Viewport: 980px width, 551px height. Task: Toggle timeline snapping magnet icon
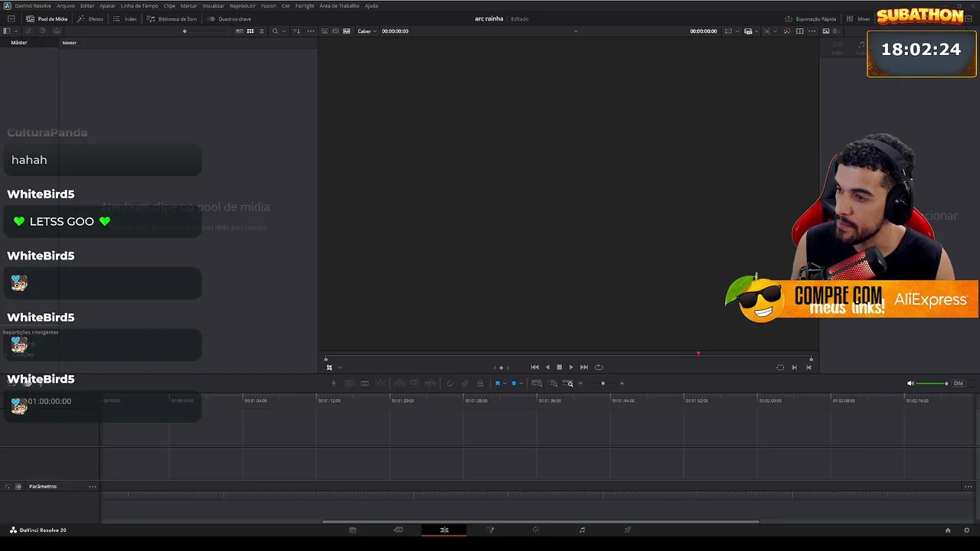click(449, 383)
